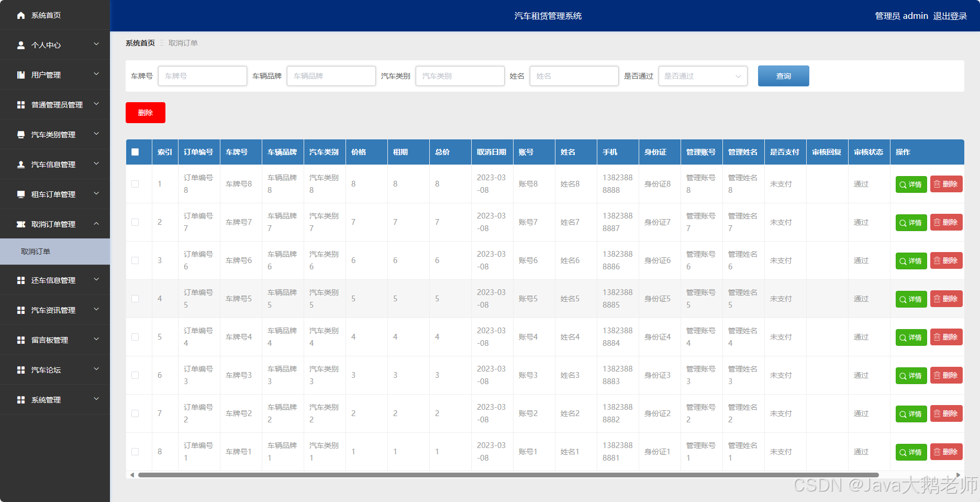Viewport: 980px width, 502px height.
Task: Check the row with 订单编号5
Action: click(x=135, y=299)
